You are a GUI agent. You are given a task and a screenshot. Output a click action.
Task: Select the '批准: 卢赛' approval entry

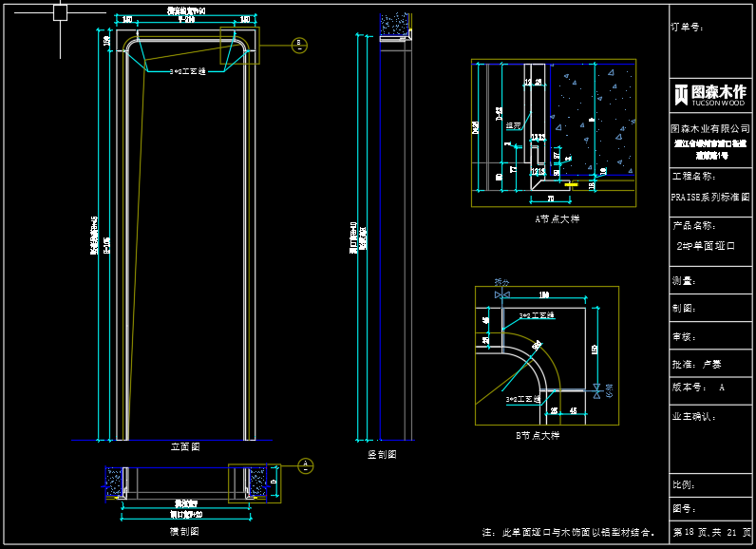(697, 364)
